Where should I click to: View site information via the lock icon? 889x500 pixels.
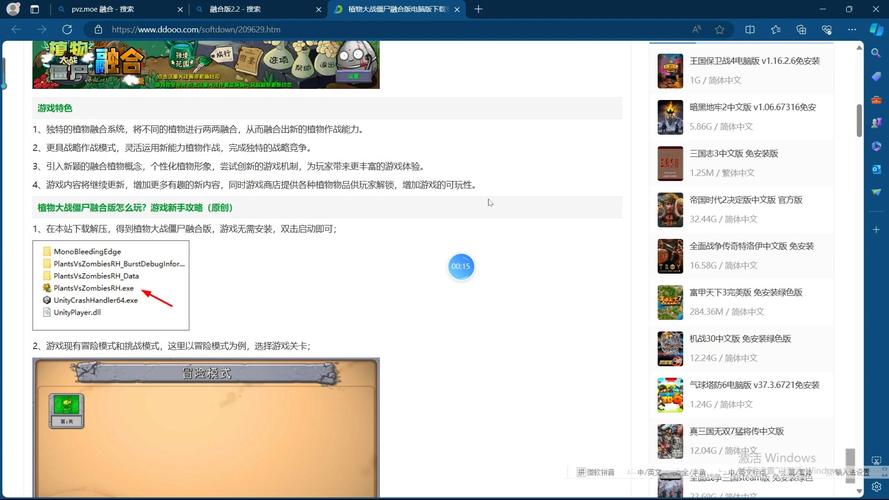(98, 29)
